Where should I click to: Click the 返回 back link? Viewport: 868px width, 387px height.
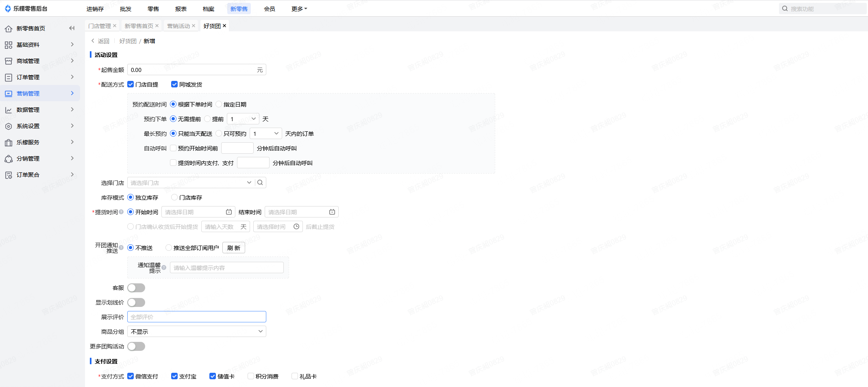[100, 41]
